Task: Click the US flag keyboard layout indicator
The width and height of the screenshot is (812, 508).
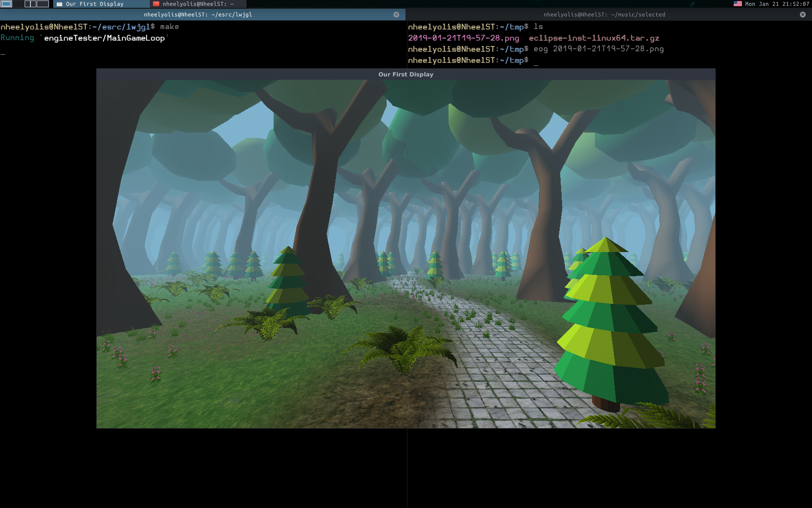Action: point(738,4)
